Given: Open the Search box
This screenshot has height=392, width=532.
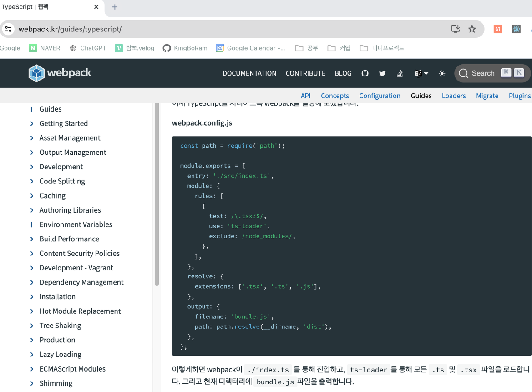Looking at the screenshot, I should (x=492, y=73).
